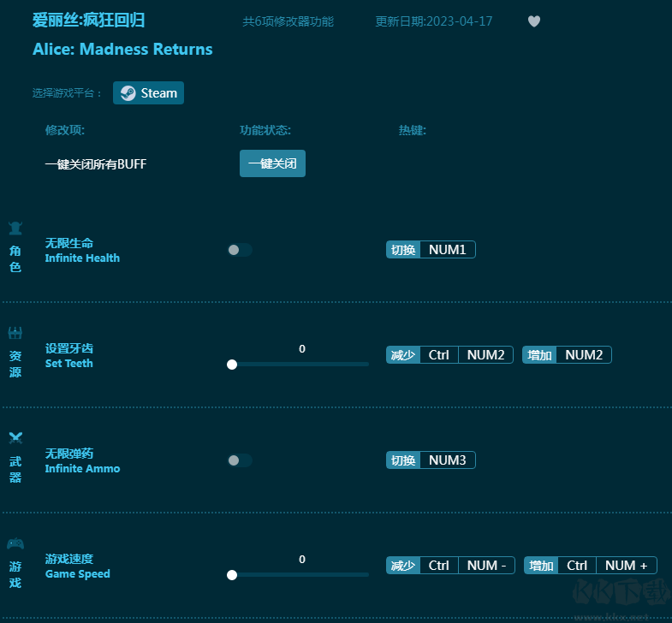Image resolution: width=672 pixels, height=623 pixels.
Task: Click the 更新日期:2023-04-17 text
Action: pos(434,21)
